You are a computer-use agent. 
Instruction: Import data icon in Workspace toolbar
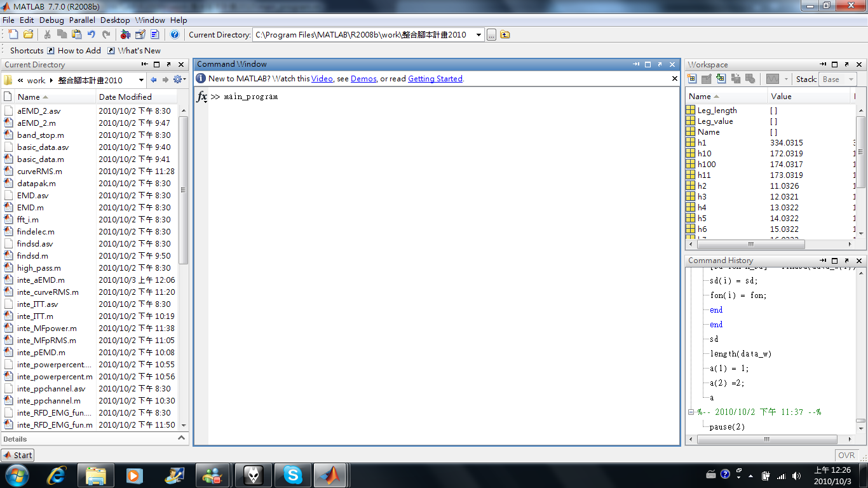click(721, 79)
